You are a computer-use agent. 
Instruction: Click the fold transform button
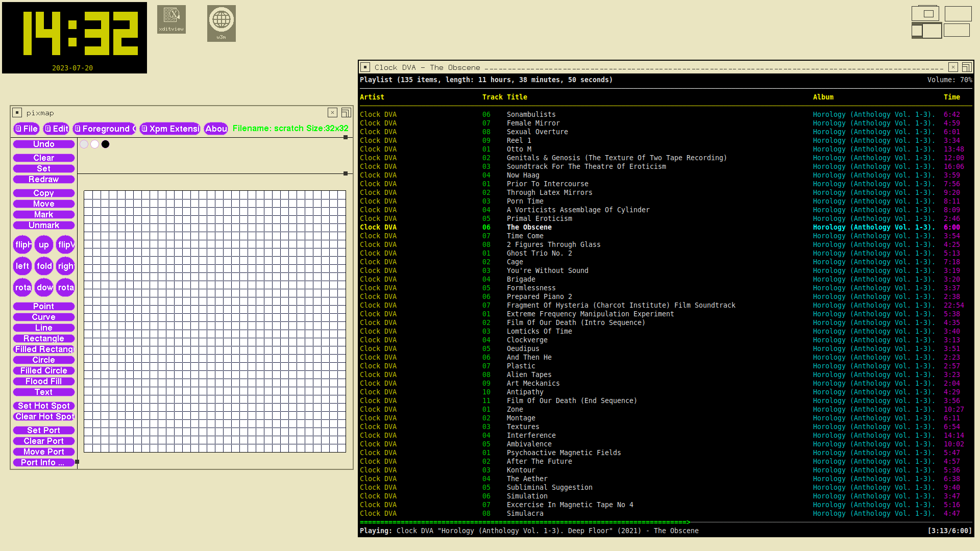pos(44,266)
